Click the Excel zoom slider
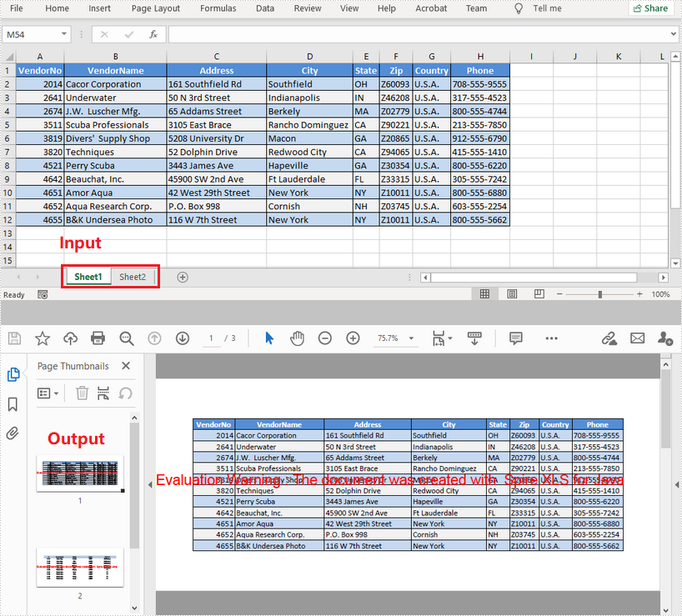The image size is (682, 616). click(x=599, y=294)
